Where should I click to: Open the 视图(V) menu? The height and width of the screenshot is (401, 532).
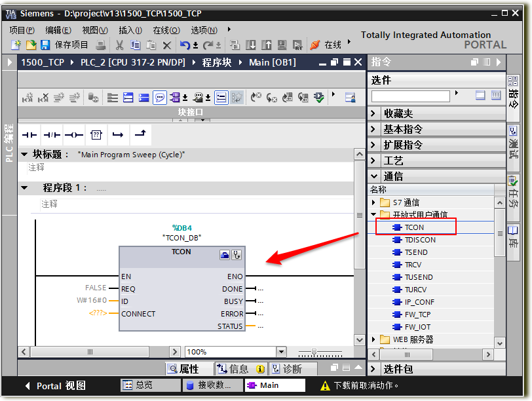[95, 30]
